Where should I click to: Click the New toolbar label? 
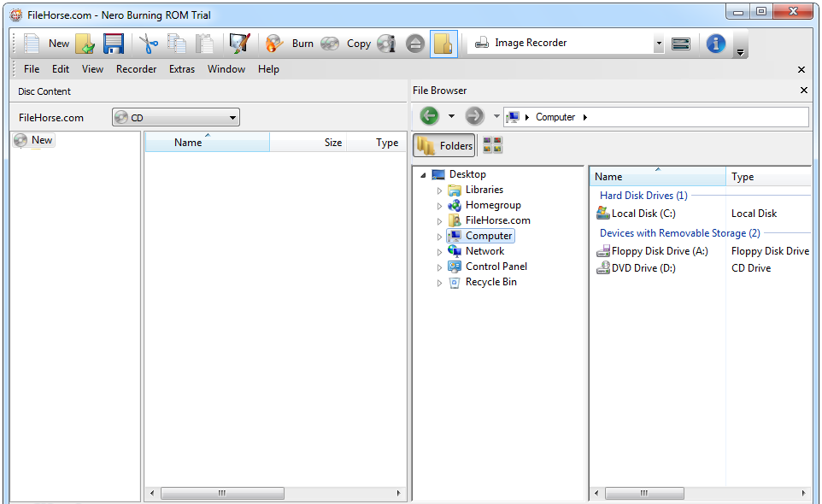(59, 44)
